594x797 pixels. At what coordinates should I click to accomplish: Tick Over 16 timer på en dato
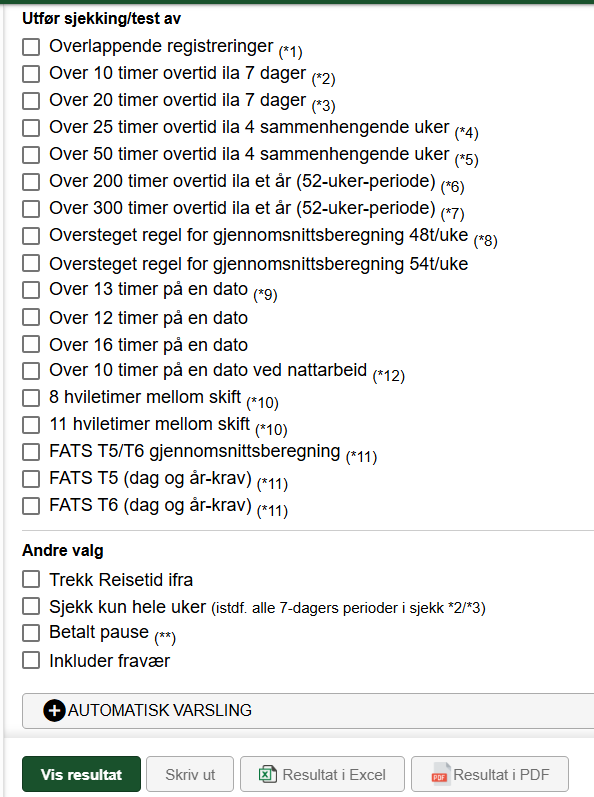(x=31, y=344)
